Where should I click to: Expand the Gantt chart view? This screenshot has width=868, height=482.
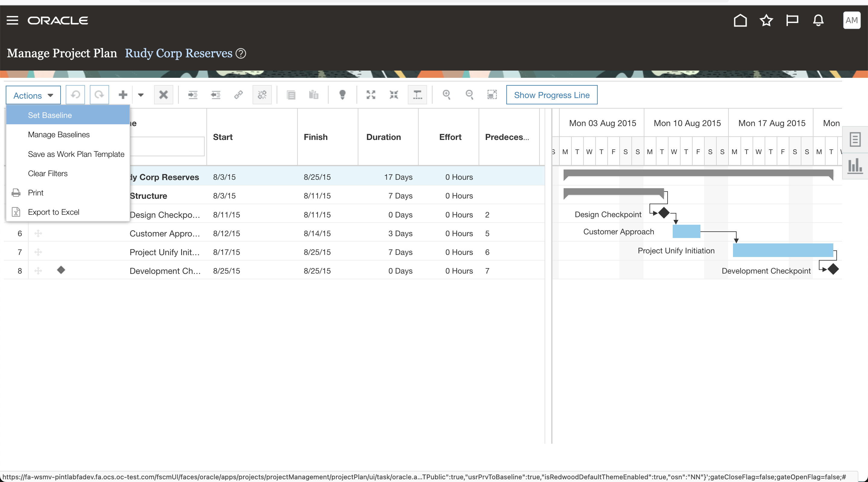370,95
